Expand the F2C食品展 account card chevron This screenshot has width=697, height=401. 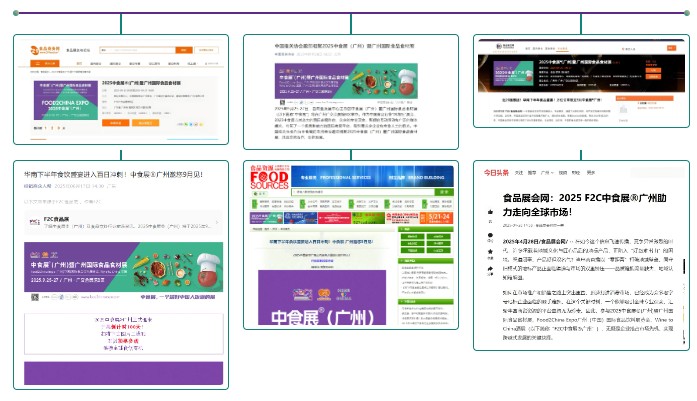pos(217,222)
